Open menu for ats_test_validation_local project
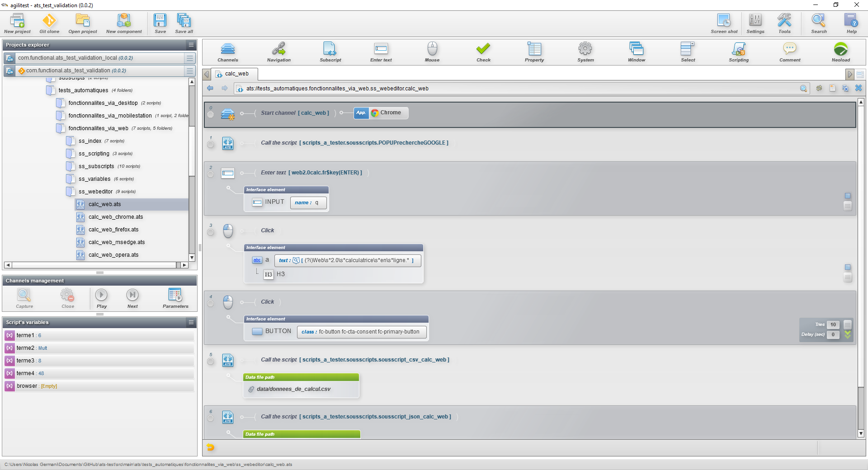This screenshot has height=470, width=868. pyautogui.click(x=190, y=58)
